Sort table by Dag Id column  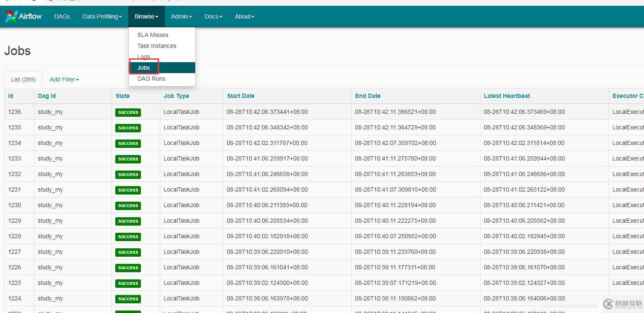47,96
